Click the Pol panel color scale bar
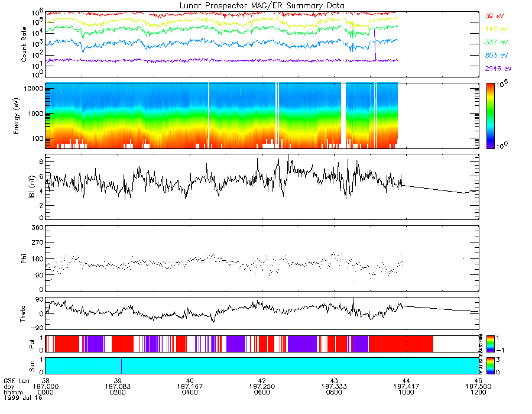This screenshot has width=532, height=414. (490, 344)
